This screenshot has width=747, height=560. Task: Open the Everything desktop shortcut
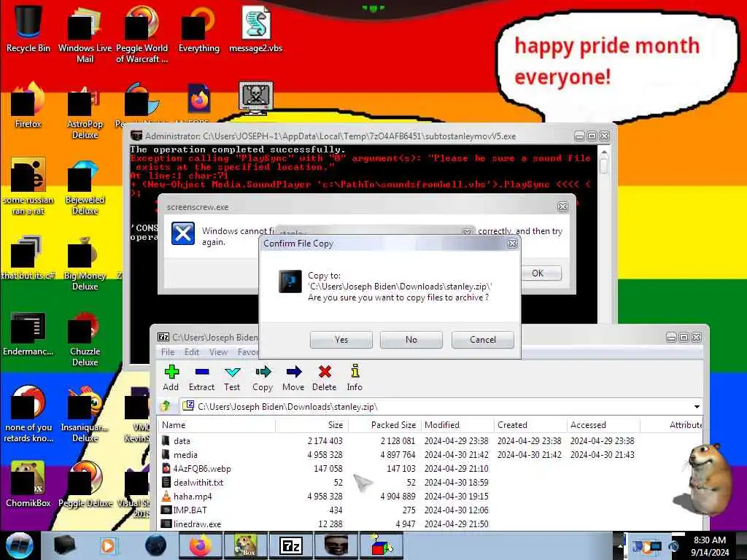199,29
